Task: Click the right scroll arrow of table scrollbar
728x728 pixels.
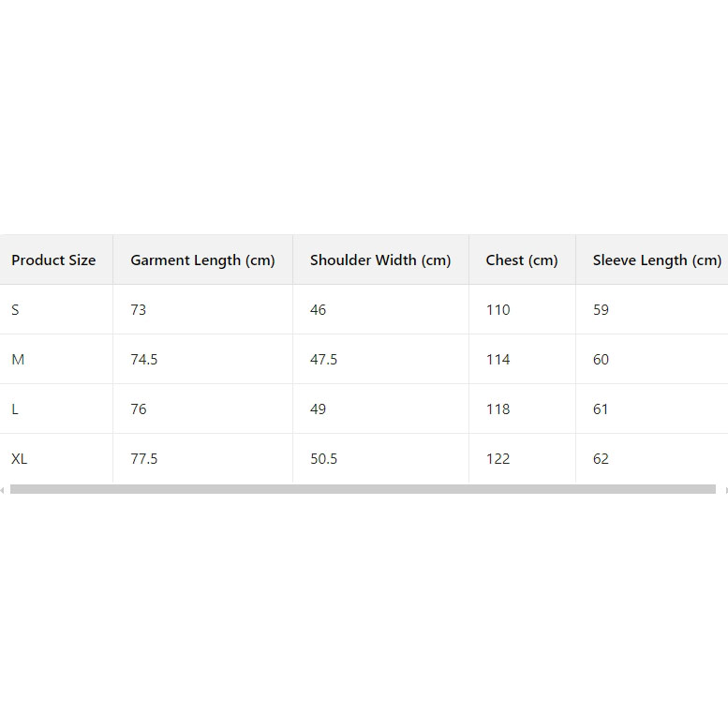Action: (x=723, y=489)
